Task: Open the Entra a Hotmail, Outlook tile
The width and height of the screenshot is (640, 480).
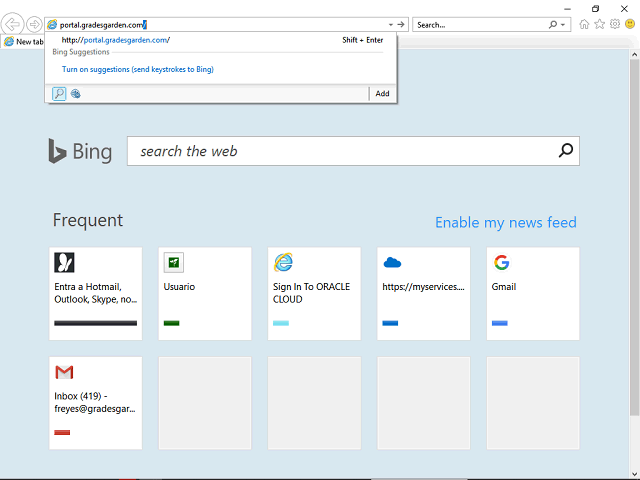Action: 96,293
